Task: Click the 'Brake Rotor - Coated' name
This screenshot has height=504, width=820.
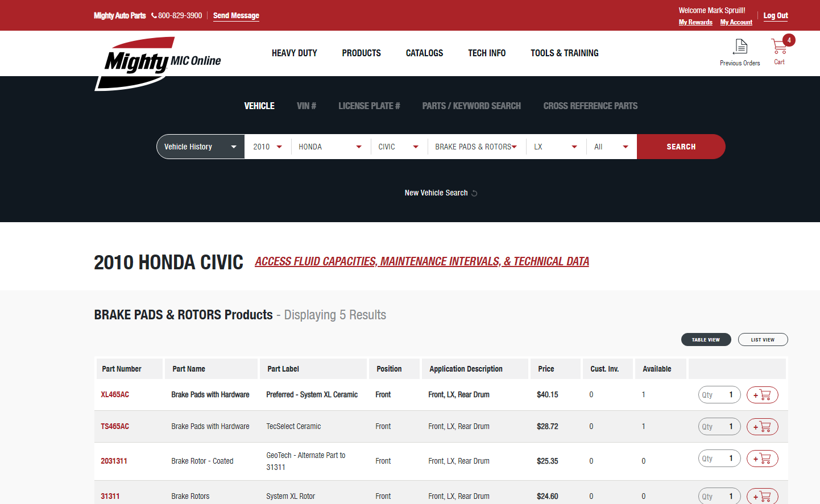Action: [x=202, y=461]
